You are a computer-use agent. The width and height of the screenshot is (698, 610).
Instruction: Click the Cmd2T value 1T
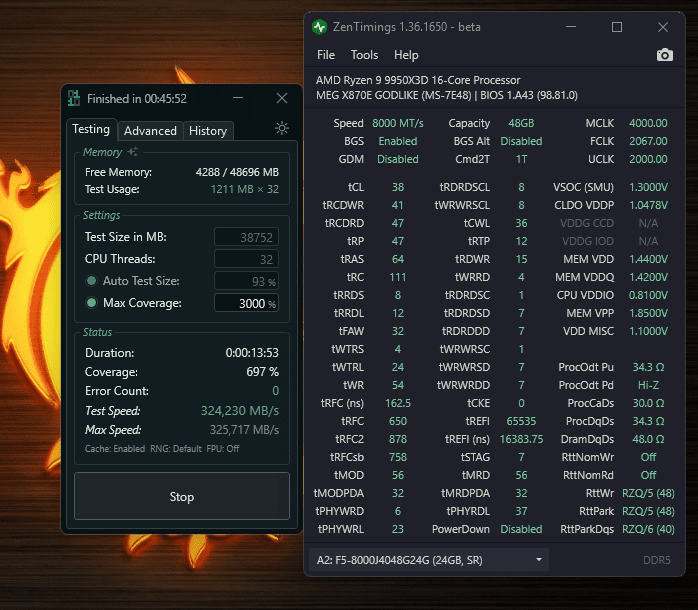(521, 159)
